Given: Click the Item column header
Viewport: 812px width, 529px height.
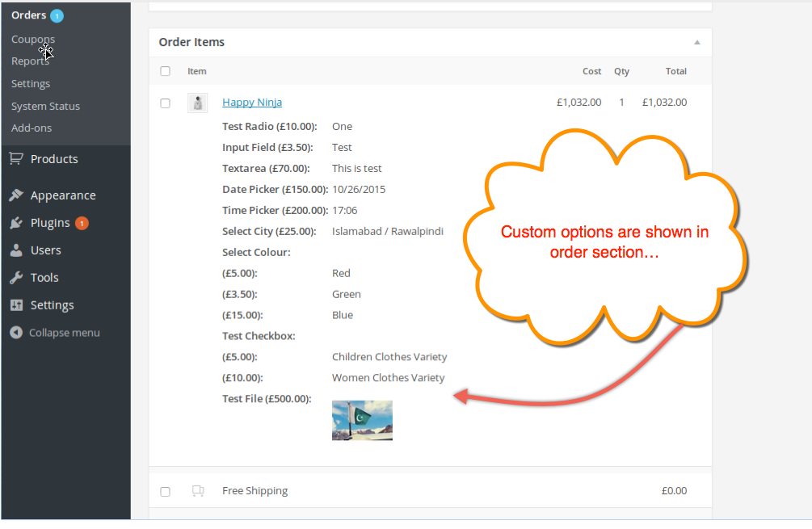Looking at the screenshot, I should [197, 71].
